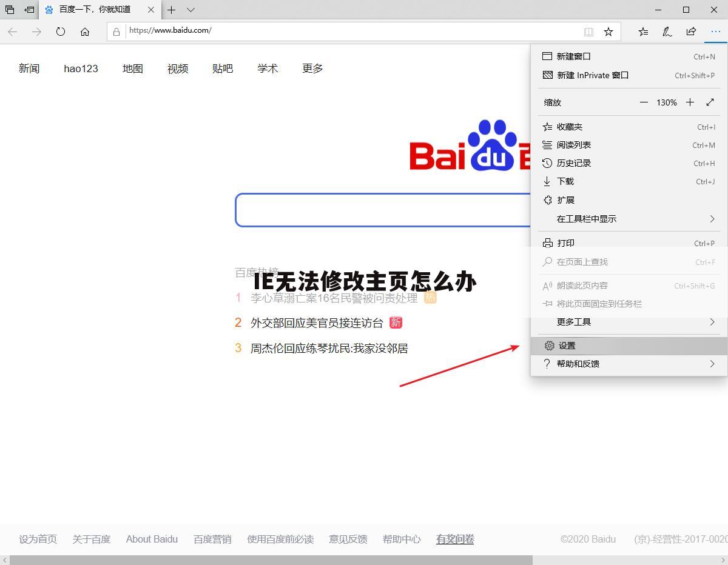Open 阅读列表 from the menu

tap(629, 145)
